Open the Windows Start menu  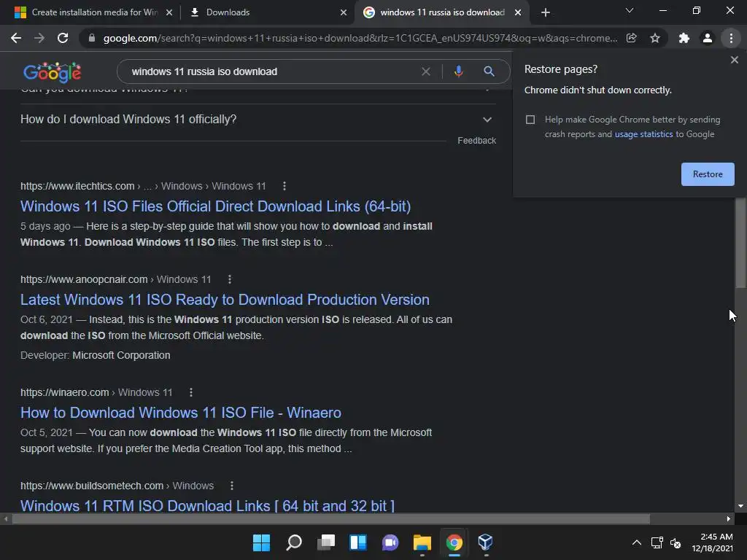coord(261,542)
